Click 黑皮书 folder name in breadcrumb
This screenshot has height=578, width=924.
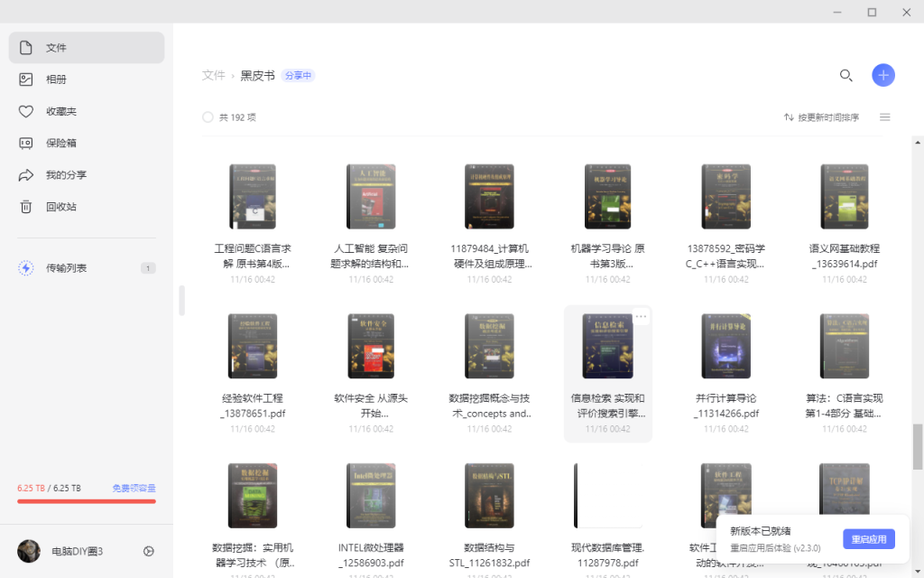[257, 76]
